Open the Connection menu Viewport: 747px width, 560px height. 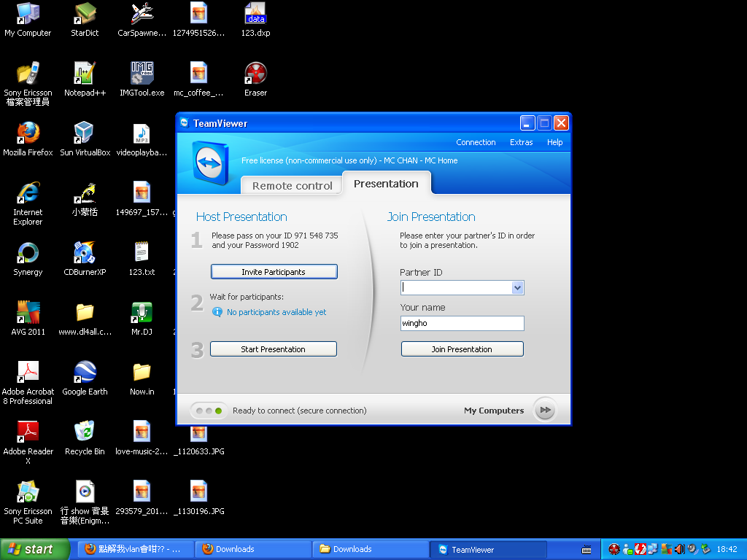click(476, 142)
